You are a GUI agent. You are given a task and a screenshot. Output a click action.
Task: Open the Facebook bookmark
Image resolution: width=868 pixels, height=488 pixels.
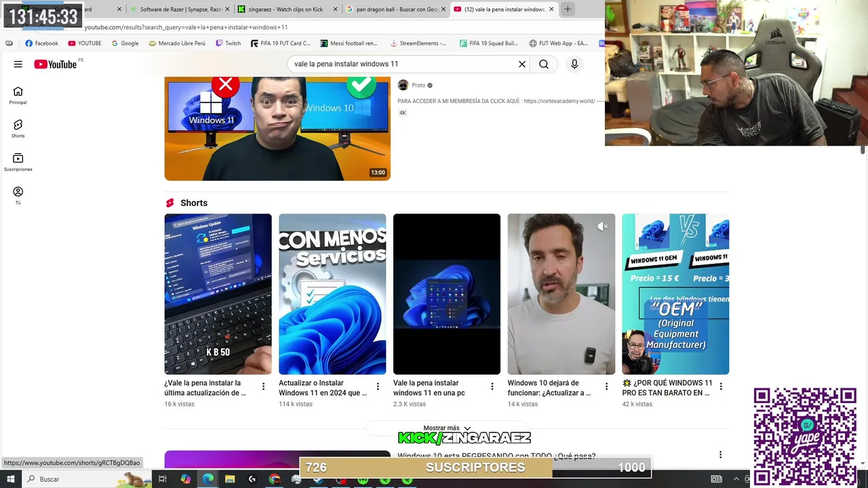(41, 43)
